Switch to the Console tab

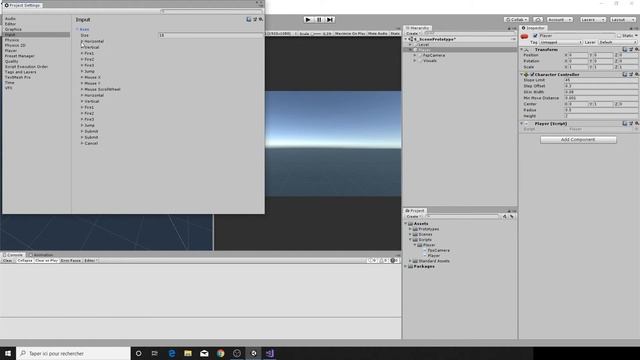(x=13, y=255)
